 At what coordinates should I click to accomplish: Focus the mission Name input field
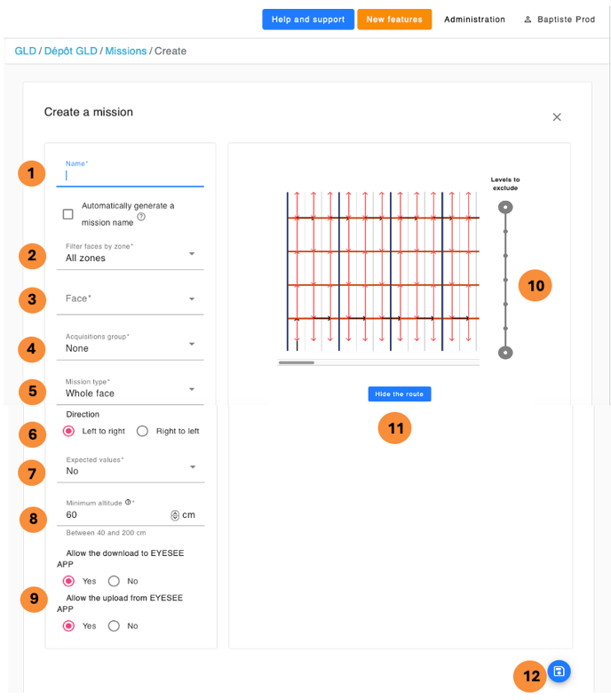pyautogui.click(x=131, y=176)
